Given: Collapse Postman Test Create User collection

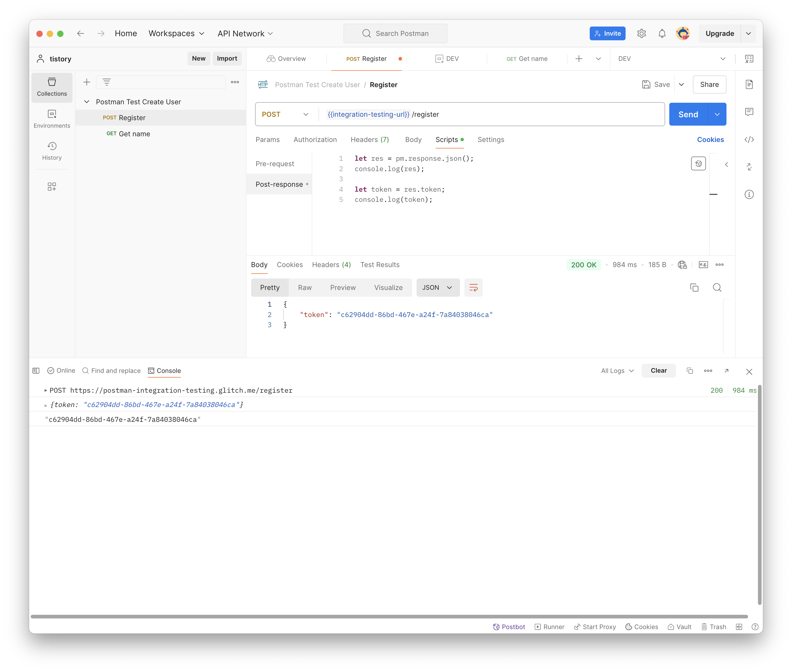Looking at the screenshot, I should 87,102.
